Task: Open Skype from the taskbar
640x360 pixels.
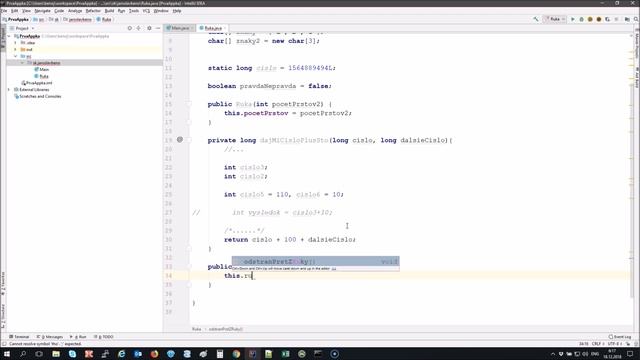Action: 72,354
